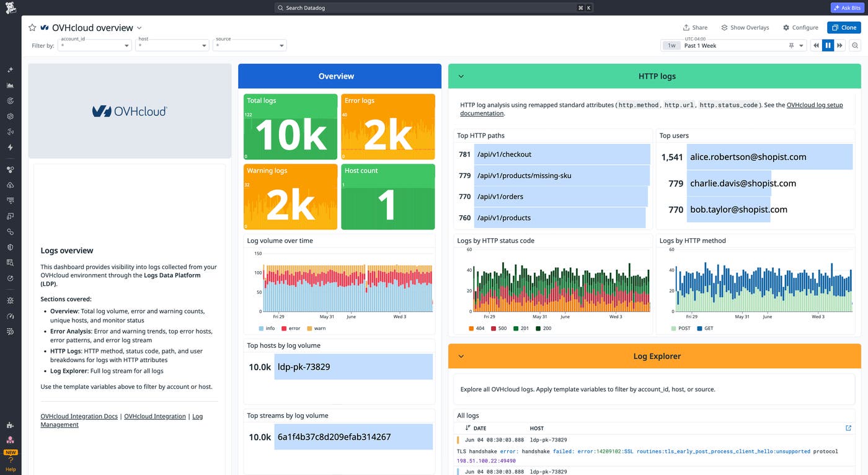
Task: Open the gauge icon in sidebar
Action: 10,316
